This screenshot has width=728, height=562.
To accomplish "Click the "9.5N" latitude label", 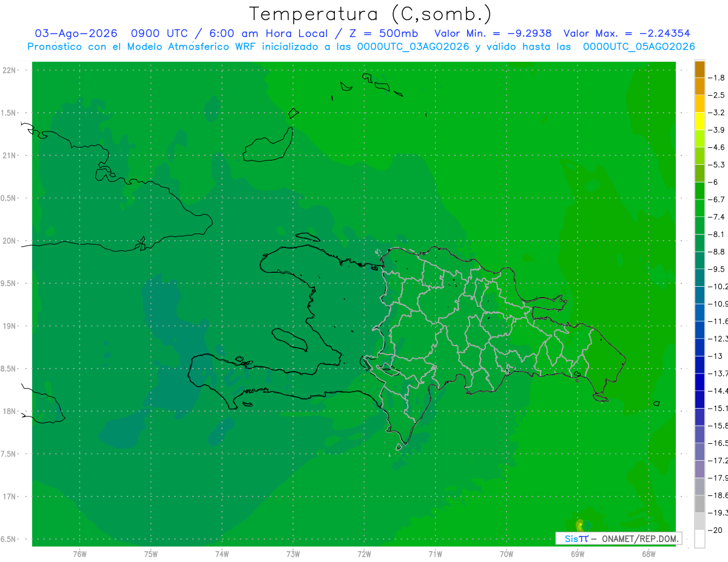I will tap(9, 284).
